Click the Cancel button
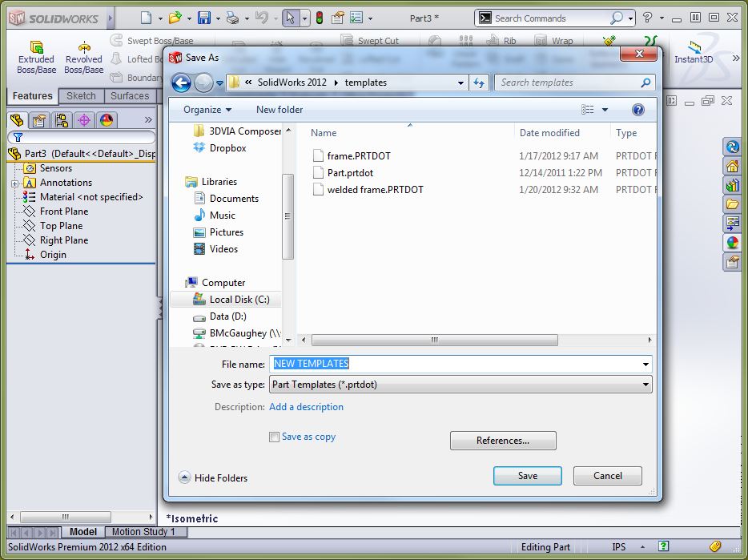 click(608, 476)
